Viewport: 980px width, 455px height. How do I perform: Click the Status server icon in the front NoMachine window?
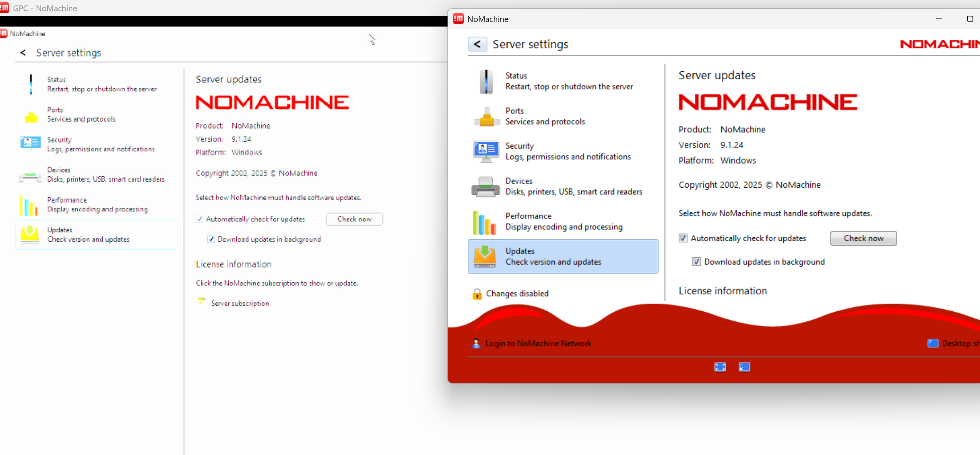pyautogui.click(x=486, y=81)
